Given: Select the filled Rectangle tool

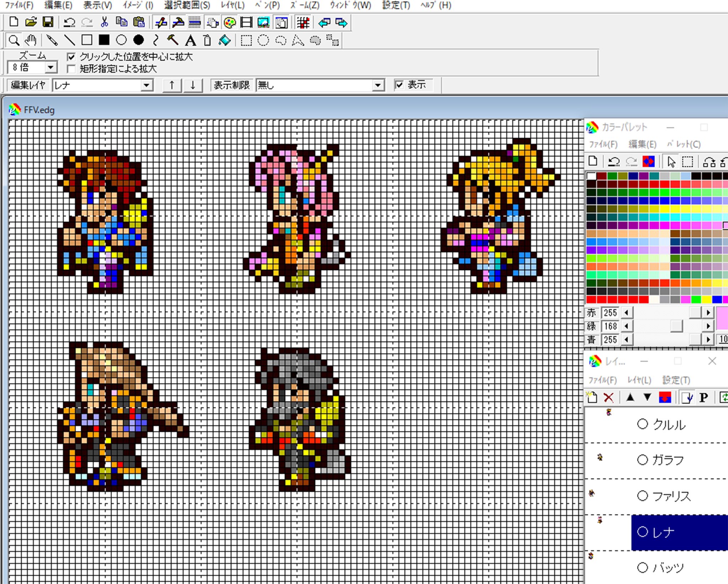Looking at the screenshot, I should pos(104,40).
